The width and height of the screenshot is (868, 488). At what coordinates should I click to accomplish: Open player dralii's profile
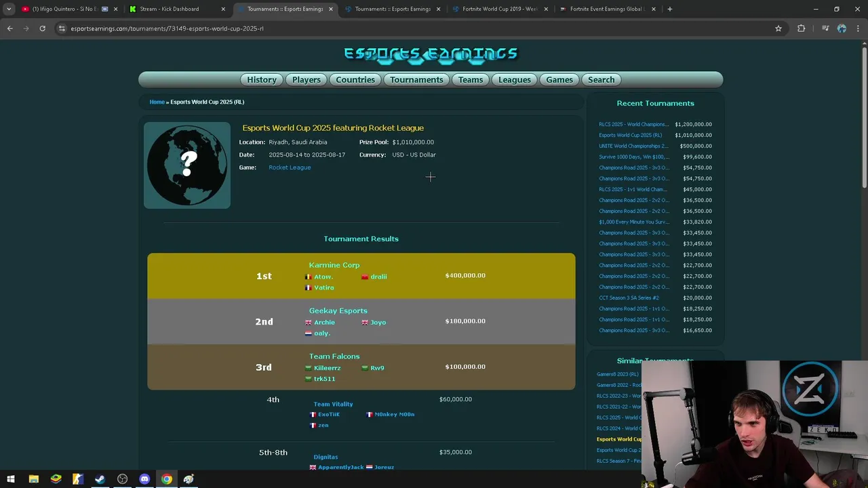[378, 277]
